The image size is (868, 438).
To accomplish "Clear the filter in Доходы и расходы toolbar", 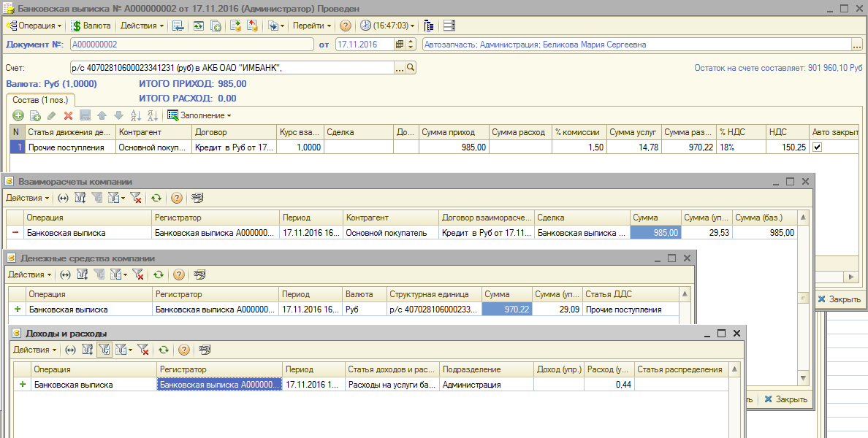I will click(x=142, y=350).
